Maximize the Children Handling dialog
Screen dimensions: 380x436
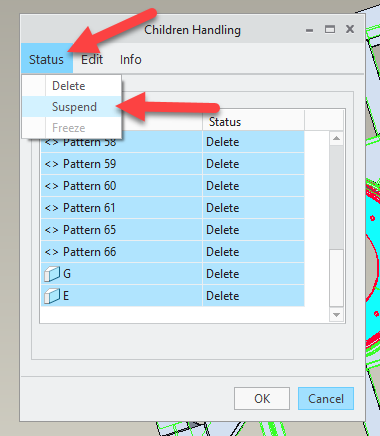[x=330, y=30]
